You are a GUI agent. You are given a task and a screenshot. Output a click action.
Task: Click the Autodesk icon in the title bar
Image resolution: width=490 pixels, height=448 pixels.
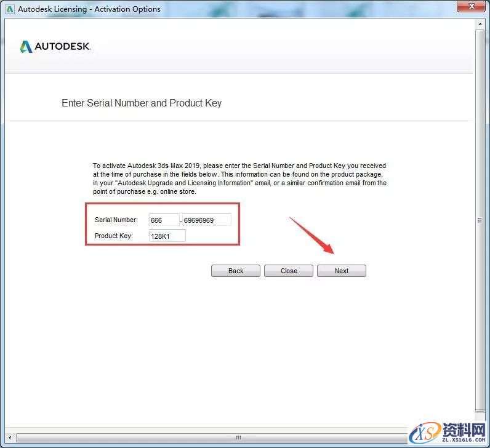[10, 9]
